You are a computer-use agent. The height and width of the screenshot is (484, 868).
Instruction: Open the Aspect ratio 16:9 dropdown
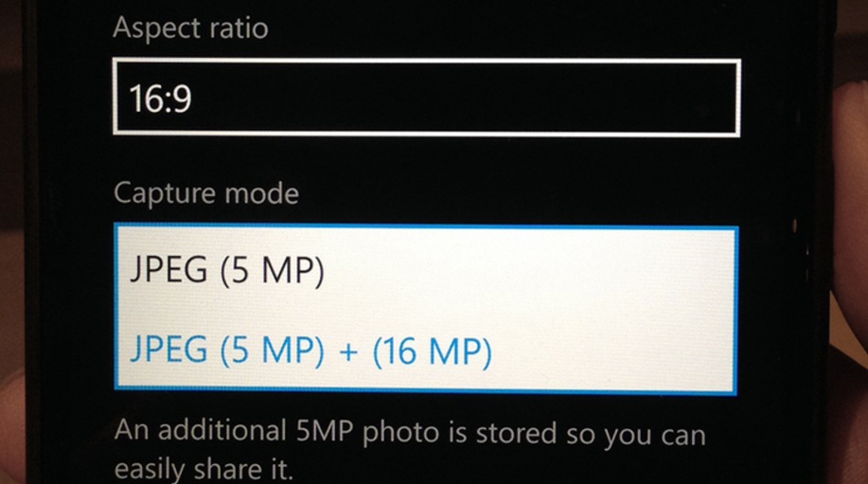426,97
